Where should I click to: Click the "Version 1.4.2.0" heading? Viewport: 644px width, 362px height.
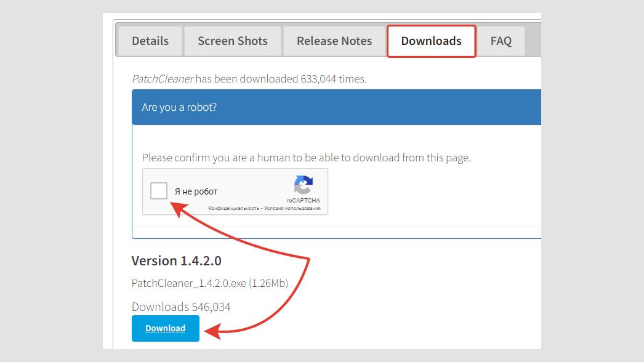tap(177, 261)
